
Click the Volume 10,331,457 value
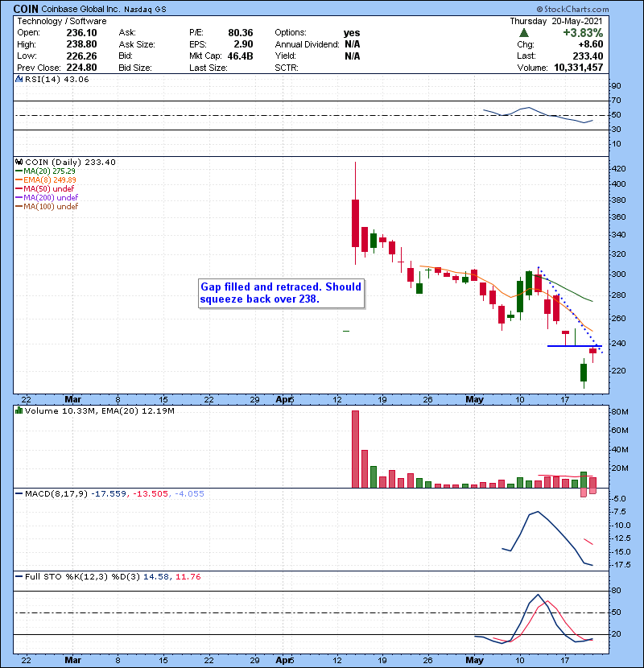tap(578, 68)
